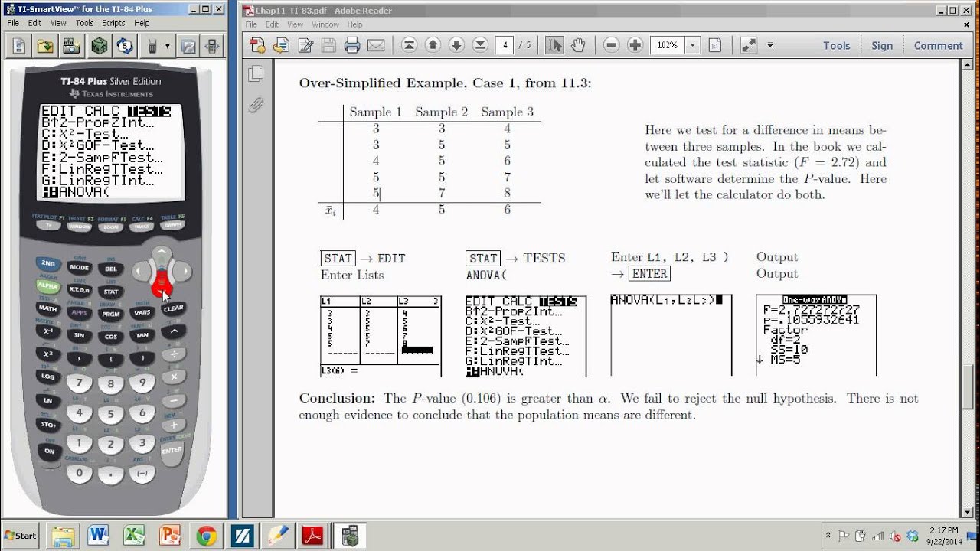Click the calculator up arrow key
This screenshot has width=980, height=551.
(x=161, y=255)
